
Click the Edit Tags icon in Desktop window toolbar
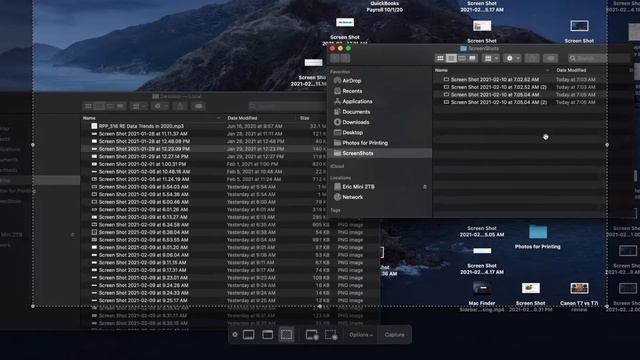click(x=198, y=106)
